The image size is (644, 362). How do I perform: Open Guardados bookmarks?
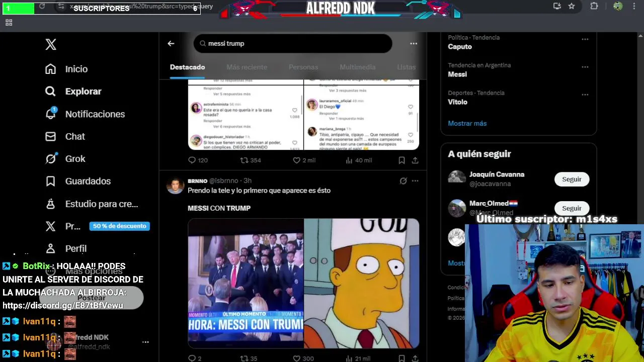78,181
